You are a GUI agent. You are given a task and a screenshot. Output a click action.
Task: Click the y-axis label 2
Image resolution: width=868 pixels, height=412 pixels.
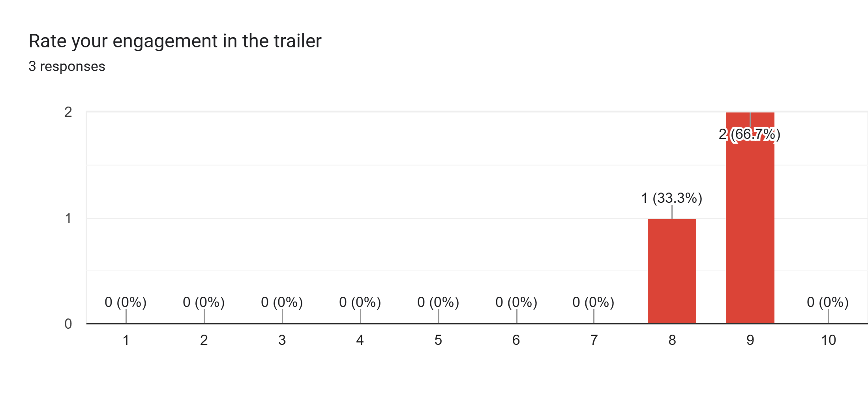coord(68,112)
